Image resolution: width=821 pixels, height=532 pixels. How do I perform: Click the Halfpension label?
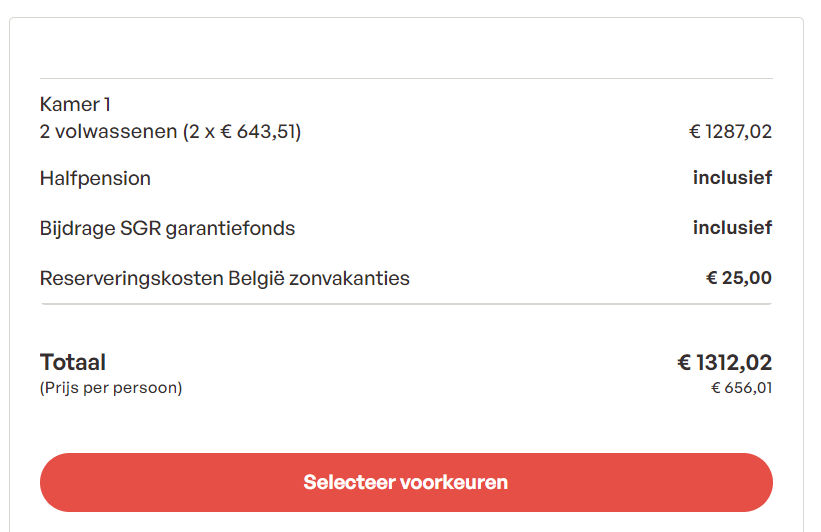(95, 179)
